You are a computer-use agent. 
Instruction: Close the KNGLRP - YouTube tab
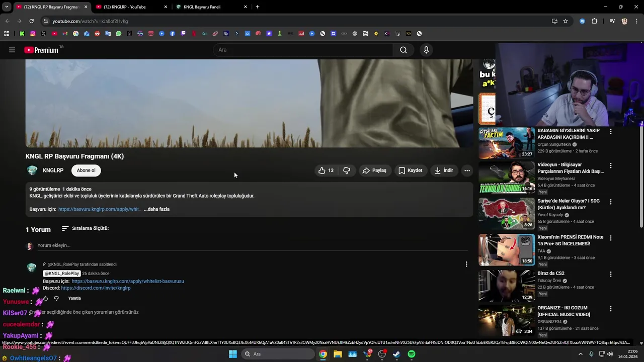tap(166, 7)
